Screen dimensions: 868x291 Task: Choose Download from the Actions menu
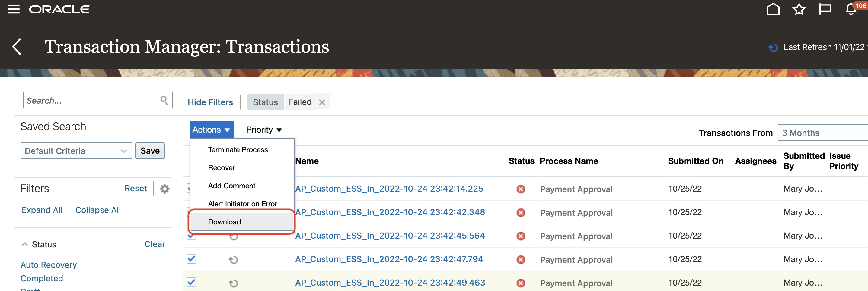(225, 222)
